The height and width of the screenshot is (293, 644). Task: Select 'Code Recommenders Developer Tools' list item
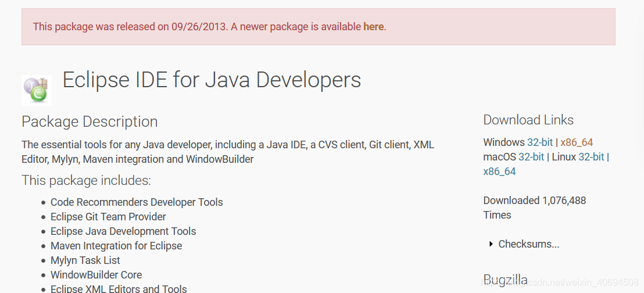137,202
